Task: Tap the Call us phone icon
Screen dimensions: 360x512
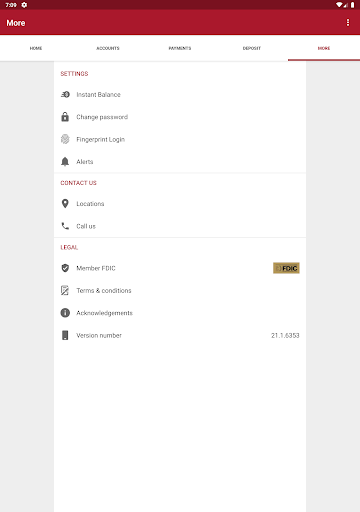Action: coord(65,226)
